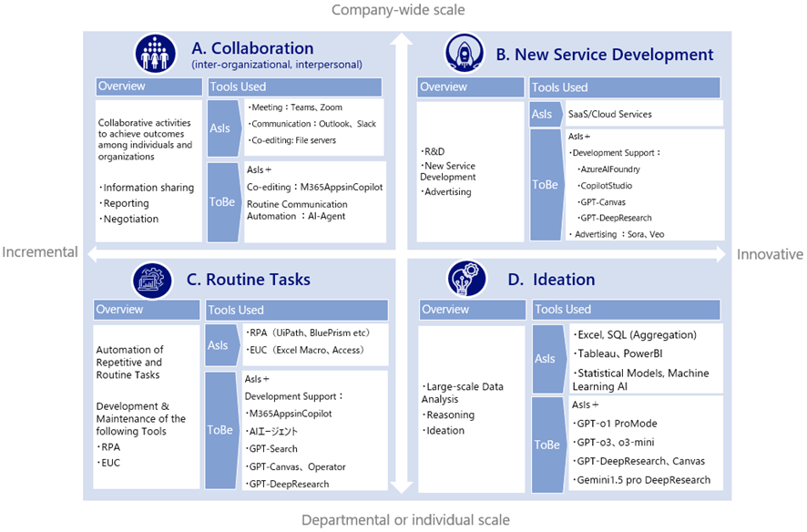Click 'Statistical Models, Machine Learning AI' text
Viewport: 807px width, 532px height.
click(640, 380)
